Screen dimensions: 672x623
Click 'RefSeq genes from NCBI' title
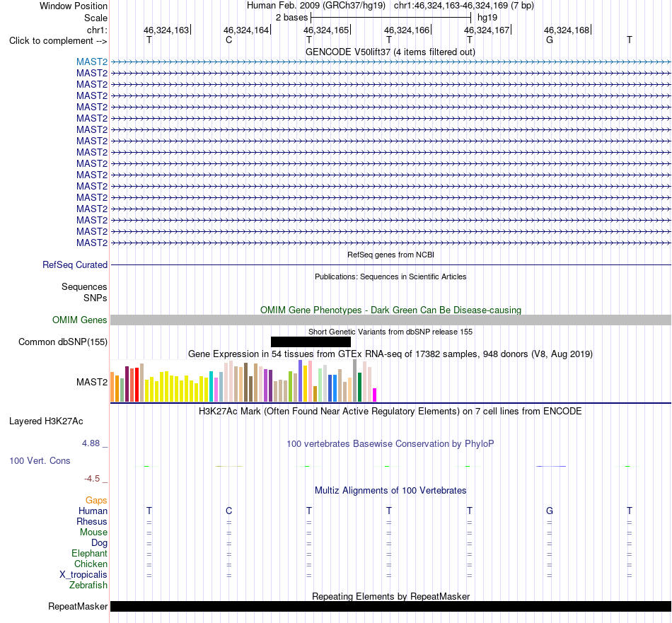pyautogui.click(x=390, y=255)
